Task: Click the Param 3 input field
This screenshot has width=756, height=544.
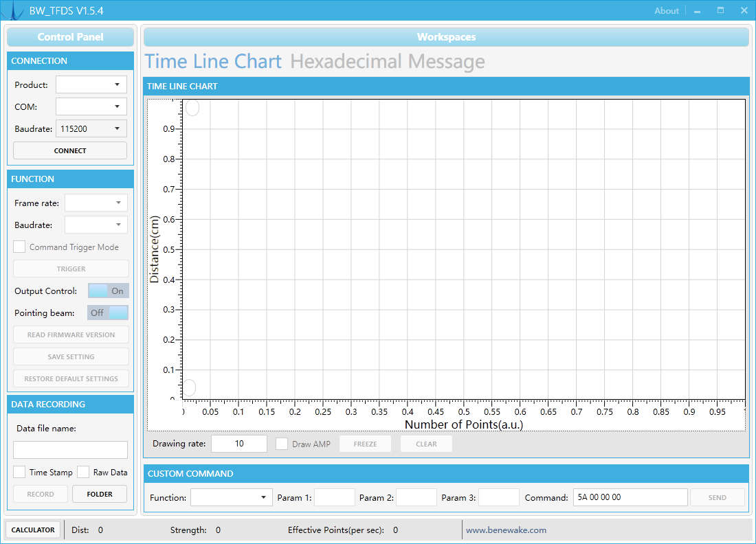Action: [x=498, y=497]
